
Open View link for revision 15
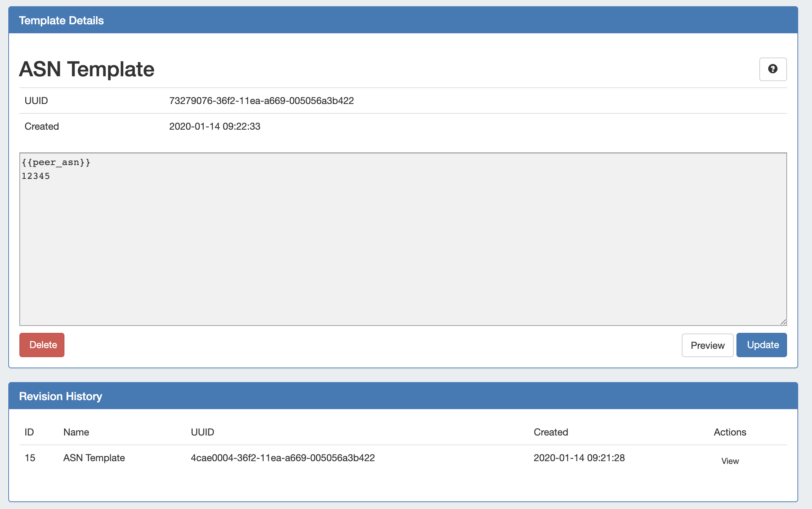coord(730,461)
